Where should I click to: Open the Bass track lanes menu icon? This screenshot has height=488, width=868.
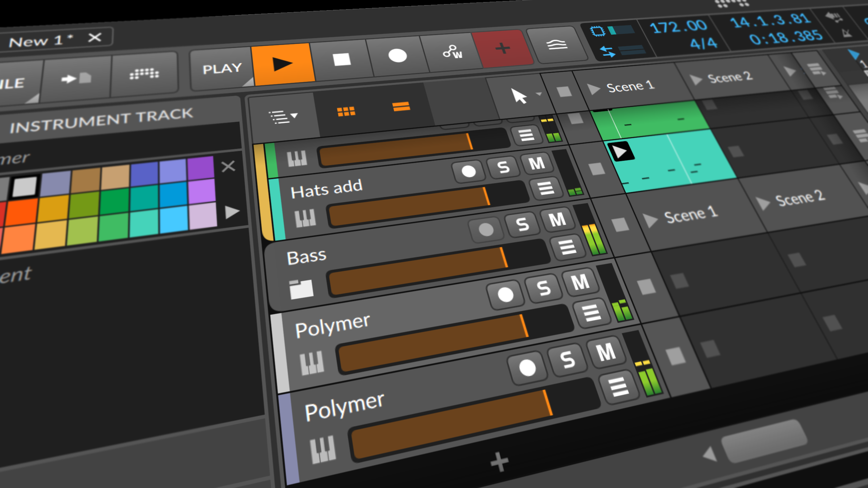click(x=568, y=247)
